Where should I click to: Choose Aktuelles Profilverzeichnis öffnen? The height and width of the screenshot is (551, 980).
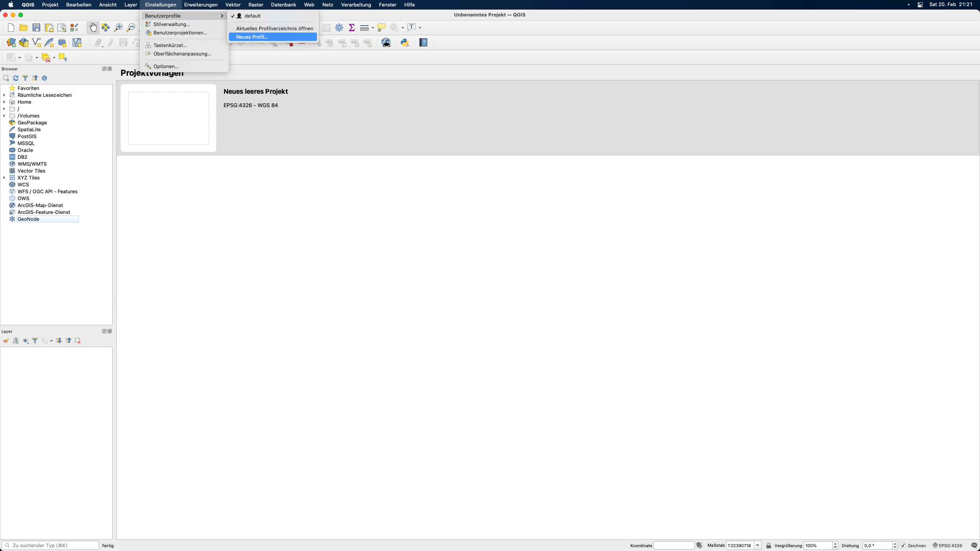273,28
